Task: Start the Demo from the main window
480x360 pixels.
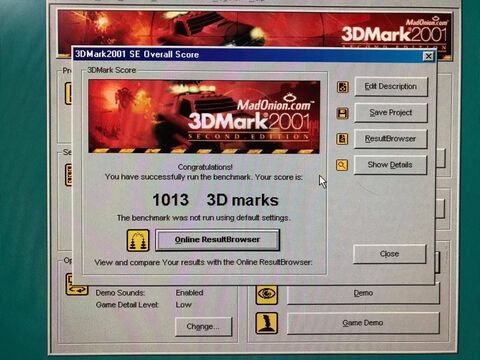Action: coord(363,293)
